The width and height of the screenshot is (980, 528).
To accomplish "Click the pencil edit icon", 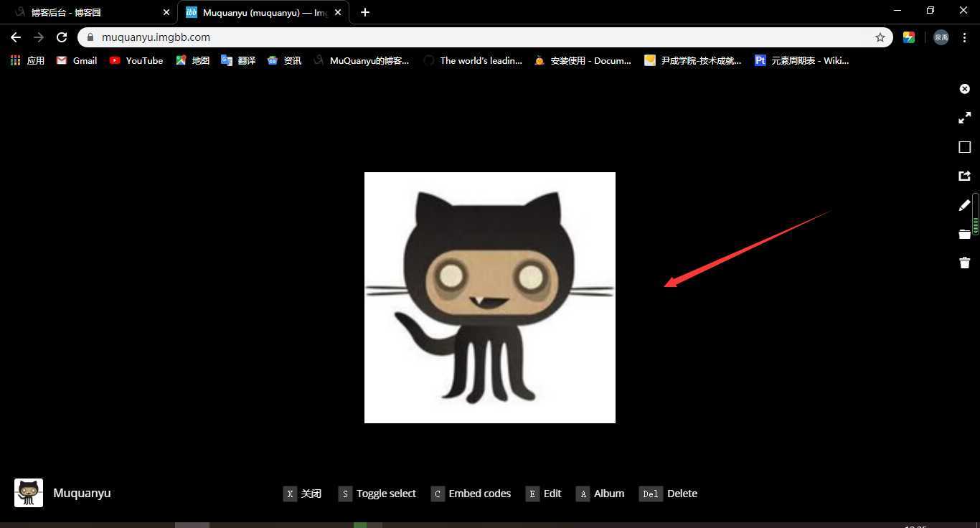I will point(965,206).
